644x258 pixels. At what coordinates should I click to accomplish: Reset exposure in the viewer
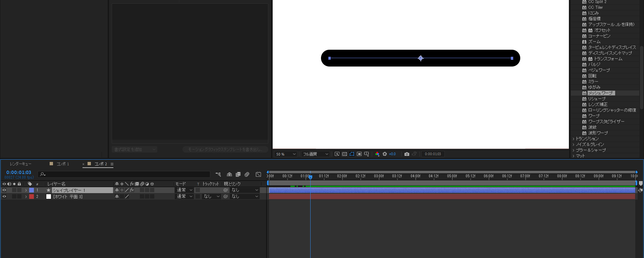click(385, 154)
